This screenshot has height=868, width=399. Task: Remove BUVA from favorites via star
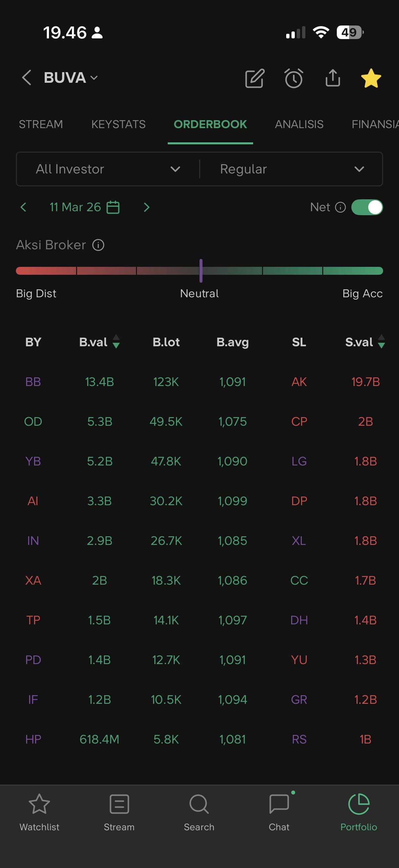(x=371, y=78)
